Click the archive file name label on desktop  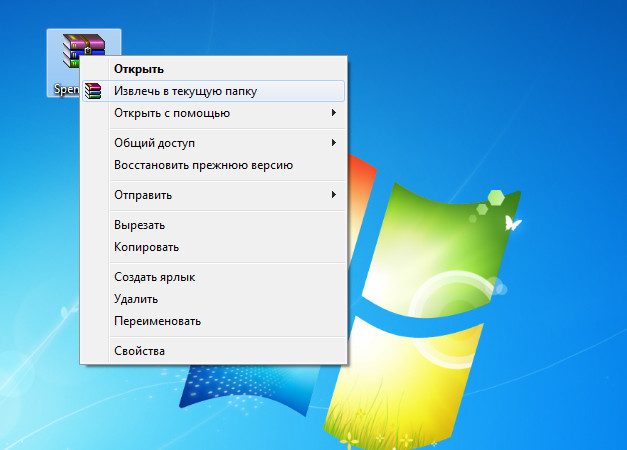(66, 89)
